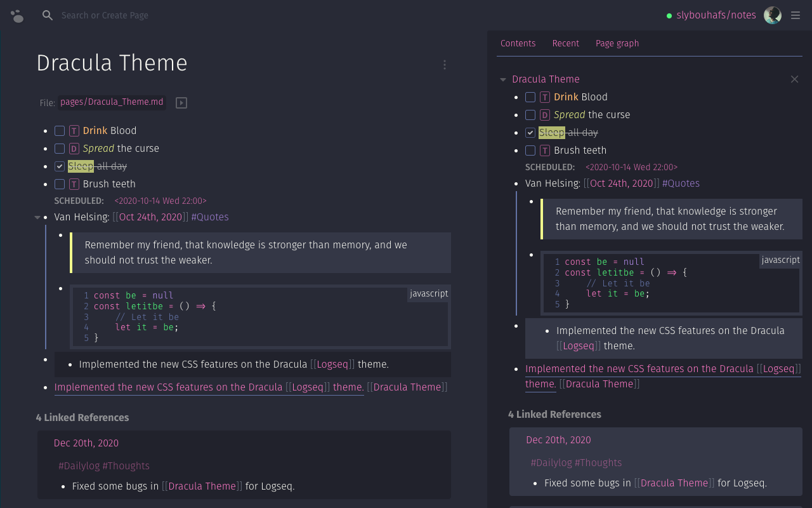Click the javascript label on main page code block

429,293
